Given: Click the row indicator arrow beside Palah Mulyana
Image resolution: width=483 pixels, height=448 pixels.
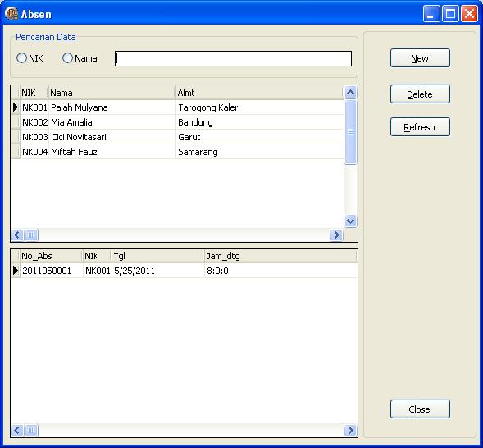Looking at the screenshot, I should tap(16, 107).
